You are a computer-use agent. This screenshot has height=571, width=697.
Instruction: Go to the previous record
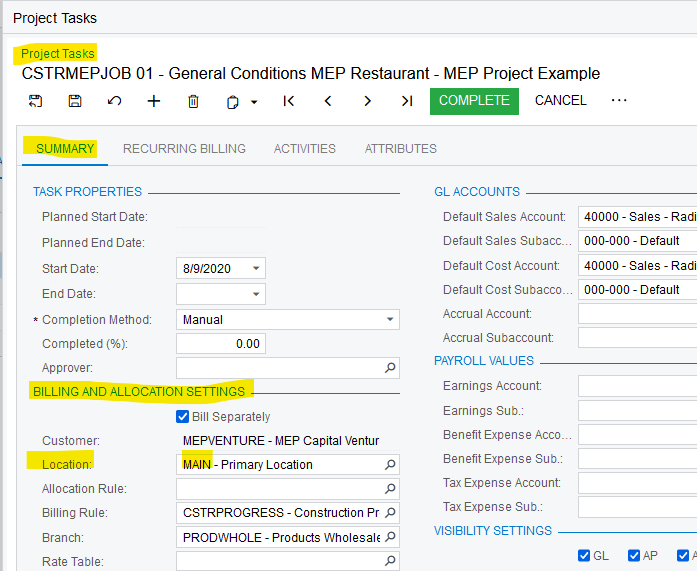point(328,101)
